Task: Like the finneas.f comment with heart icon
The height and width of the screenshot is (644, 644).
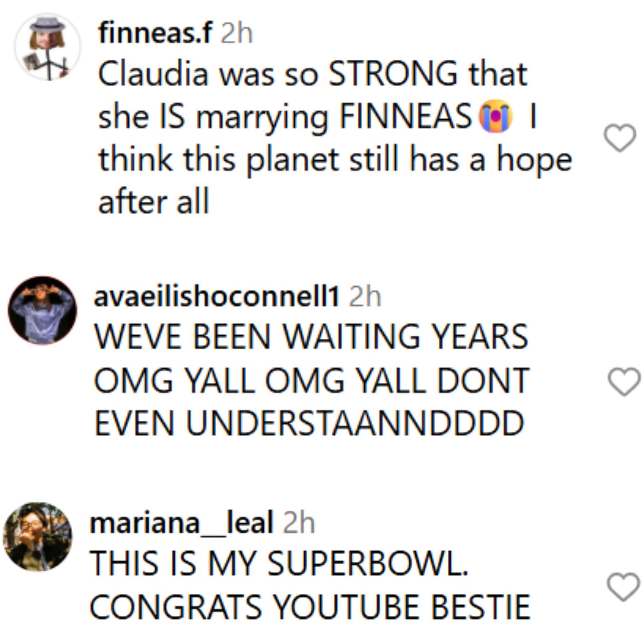Action: [x=620, y=138]
